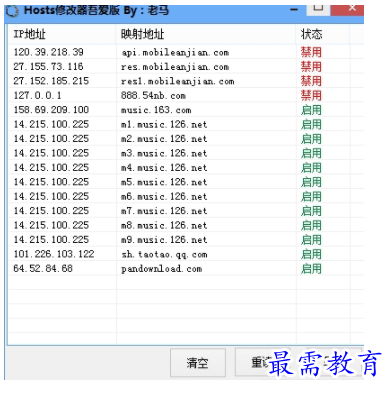Click 启用 status in sh.taotao.qq.com row
Image resolution: width=390 pixels, height=395 pixels.
[x=311, y=254]
